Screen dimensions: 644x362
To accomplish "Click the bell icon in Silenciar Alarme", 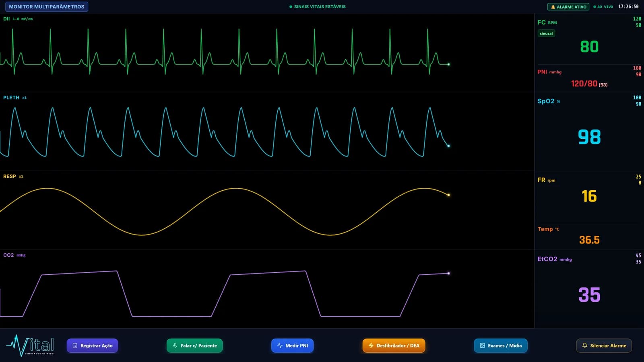I will pos(585,346).
